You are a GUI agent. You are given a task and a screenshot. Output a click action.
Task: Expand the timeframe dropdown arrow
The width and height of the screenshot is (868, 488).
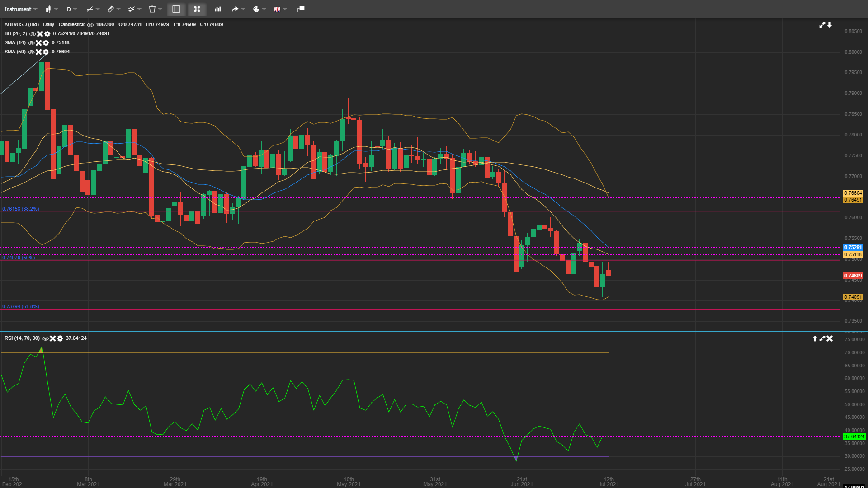tap(75, 9)
